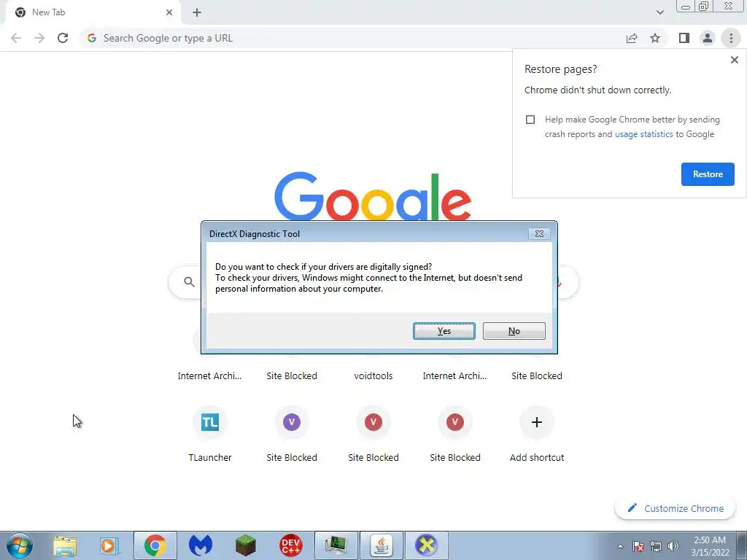This screenshot has height=560, width=747.
Task: Open the Chrome side panel
Action: point(684,38)
